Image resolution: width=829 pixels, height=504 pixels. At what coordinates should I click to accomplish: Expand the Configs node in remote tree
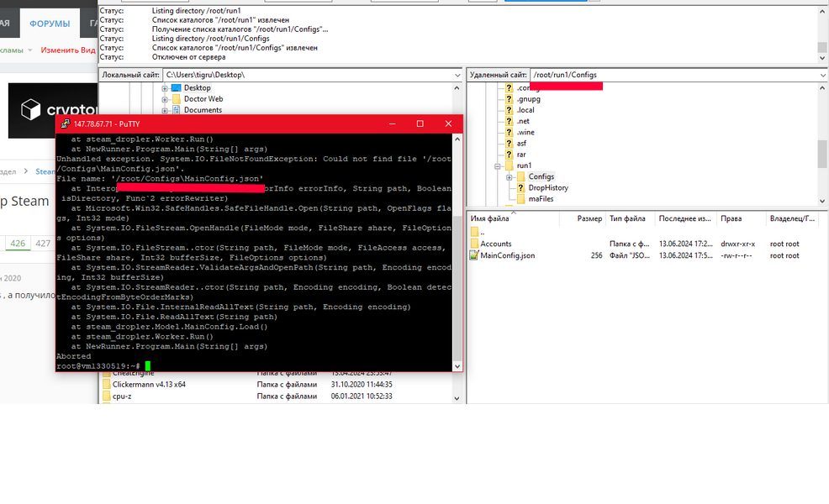point(510,177)
